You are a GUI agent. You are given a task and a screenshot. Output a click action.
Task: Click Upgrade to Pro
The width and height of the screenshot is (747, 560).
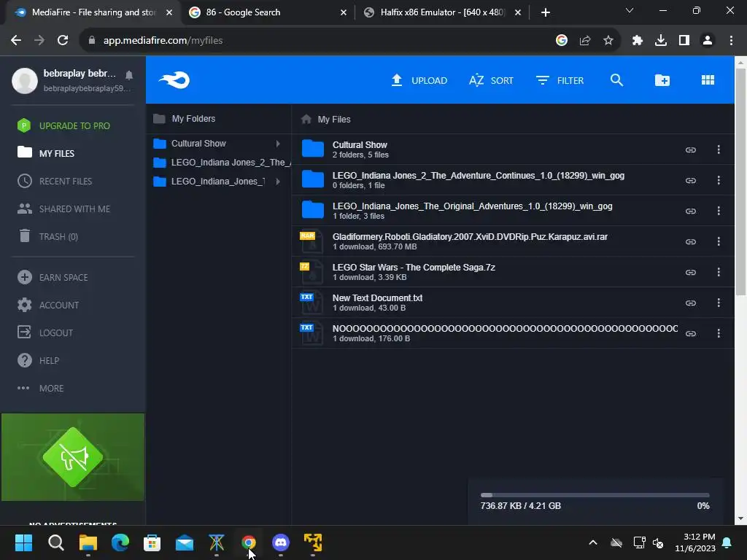63,125
